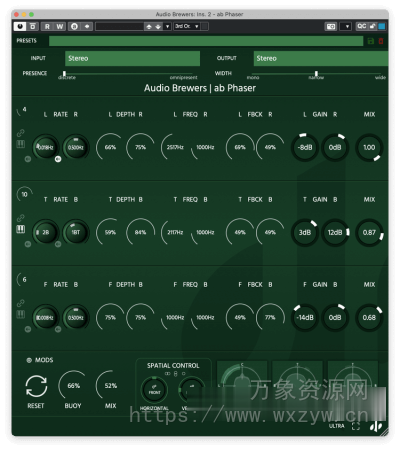Click the PRESENCE slider handle near discrete

[64, 73]
